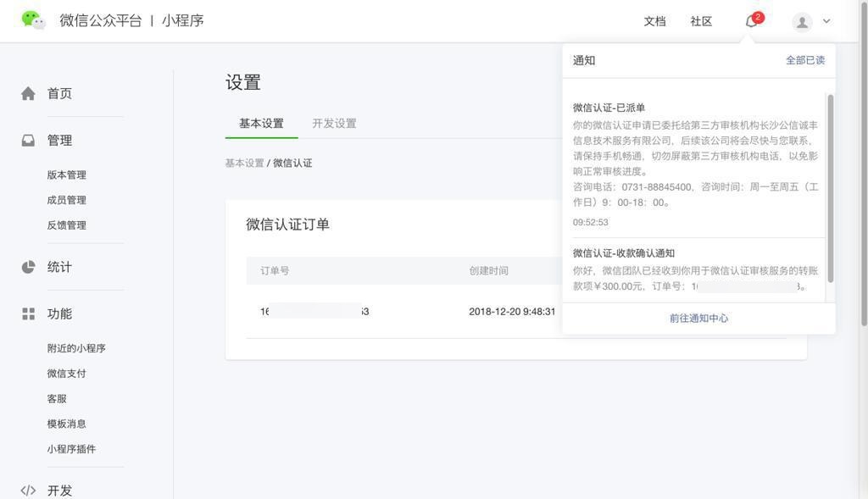Click the 创建时间 column header

[488, 270]
